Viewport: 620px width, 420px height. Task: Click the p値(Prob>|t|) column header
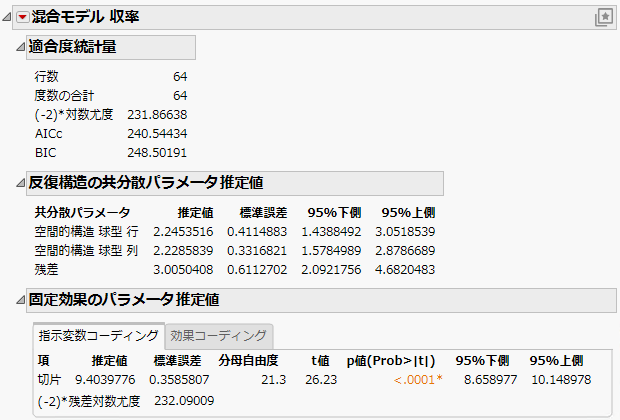click(x=391, y=360)
